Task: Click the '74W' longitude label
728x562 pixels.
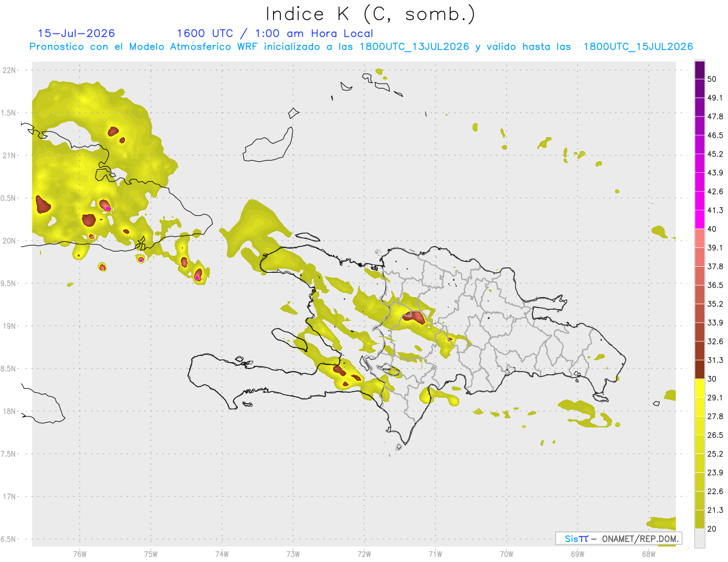Action: point(222,554)
